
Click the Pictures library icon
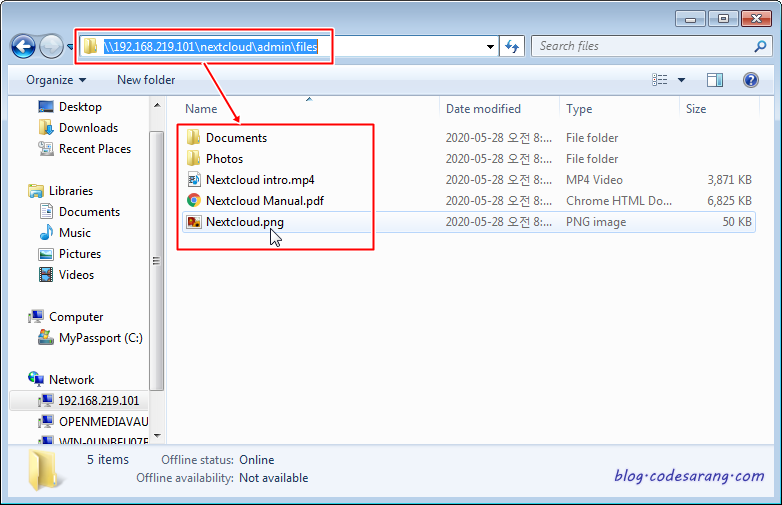tap(46, 254)
